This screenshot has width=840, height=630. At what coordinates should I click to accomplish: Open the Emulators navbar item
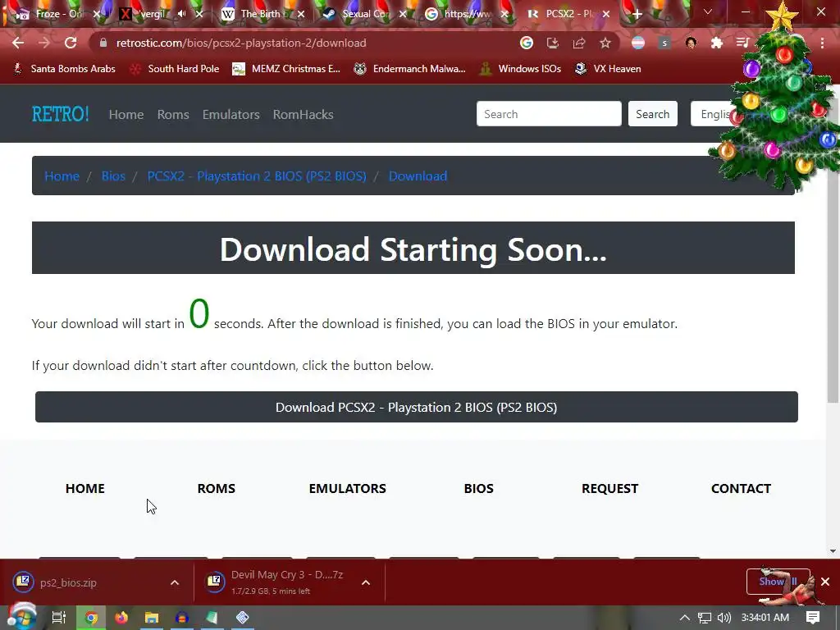[231, 114]
